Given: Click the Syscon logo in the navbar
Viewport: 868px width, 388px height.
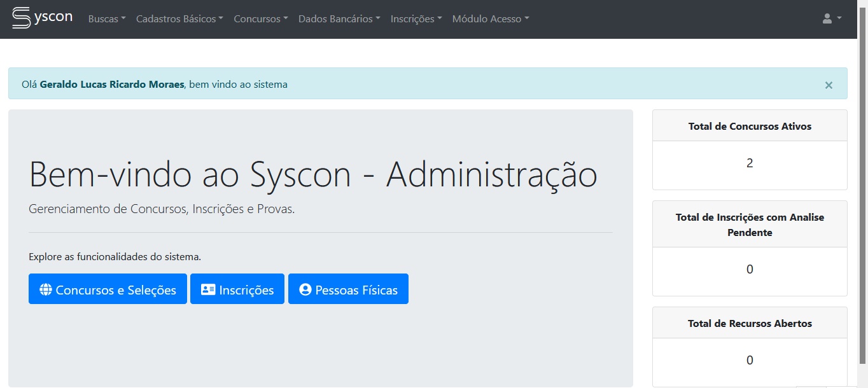Looking at the screenshot, I should (42, 18).
